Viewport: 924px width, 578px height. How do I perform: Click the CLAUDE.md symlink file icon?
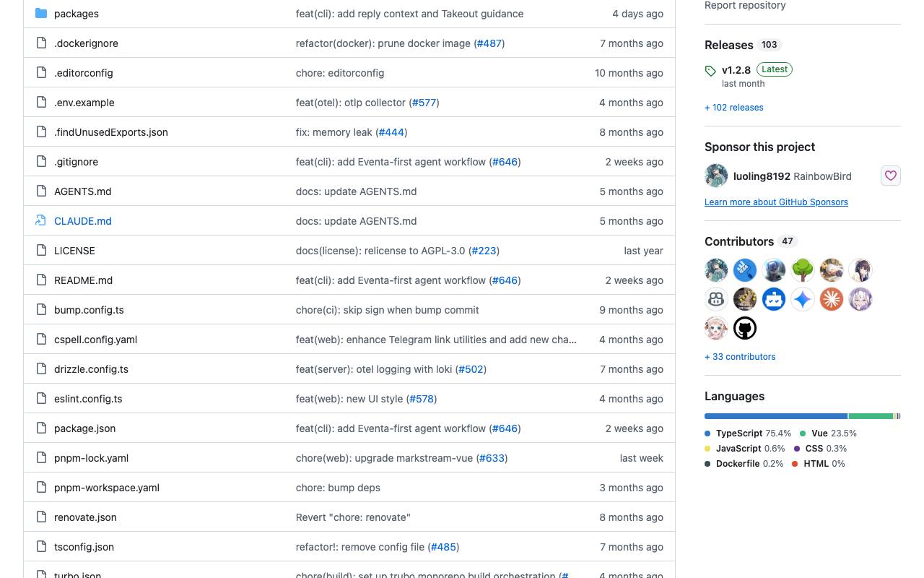41,221
